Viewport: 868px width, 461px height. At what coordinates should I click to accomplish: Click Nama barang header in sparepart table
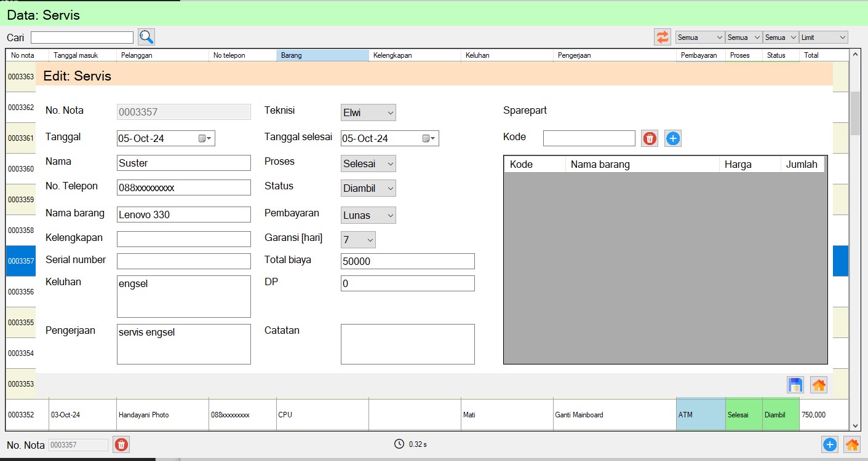point(643,164)
